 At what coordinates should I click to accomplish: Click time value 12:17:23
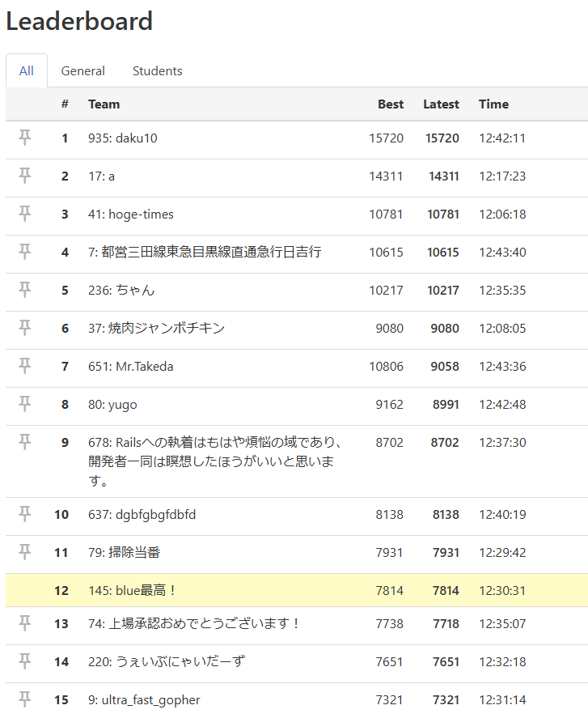tap(502, 176)
